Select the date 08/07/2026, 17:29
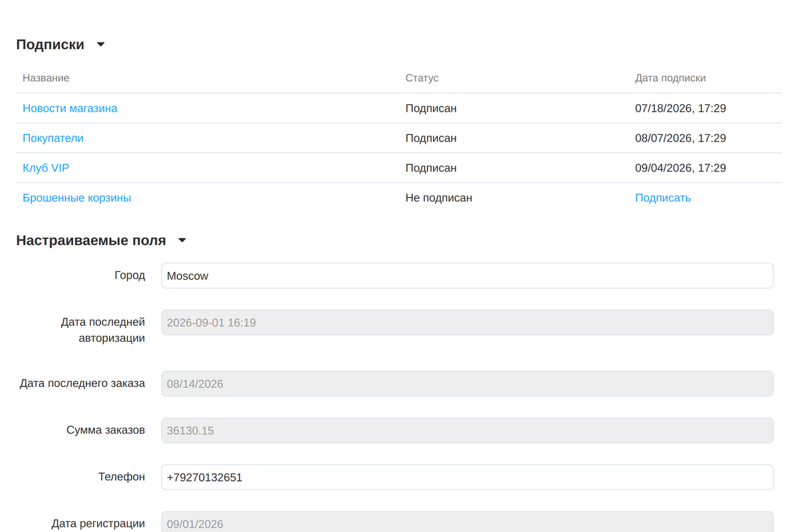The image size is (798, 532). pyautogui.click(x=680, y=138)
